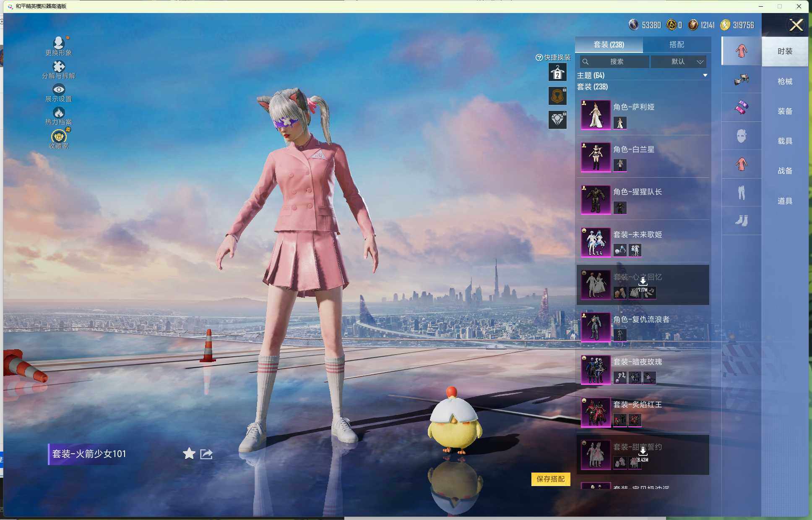Select the gun skins category icon
Image resolution: width=812 pixels, height=520 pixels.
click(x=741, y=79)
